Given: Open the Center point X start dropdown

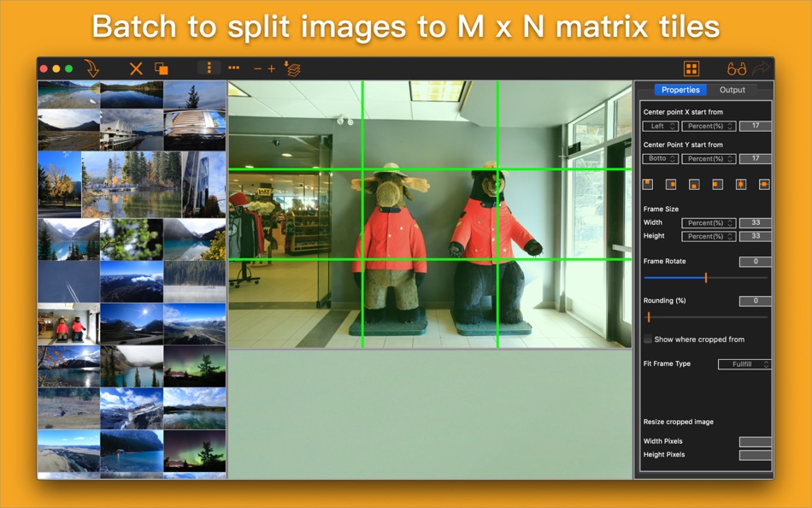Looking at the screenshot, I should (660, 126).
